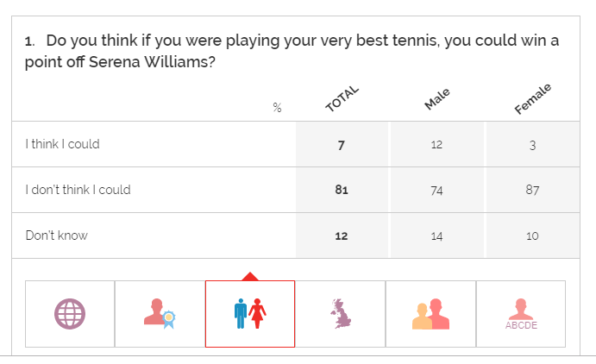This screenshot has width=596, height=364.
Task: Open the UK map region breakdown
Action: point(341,314)
